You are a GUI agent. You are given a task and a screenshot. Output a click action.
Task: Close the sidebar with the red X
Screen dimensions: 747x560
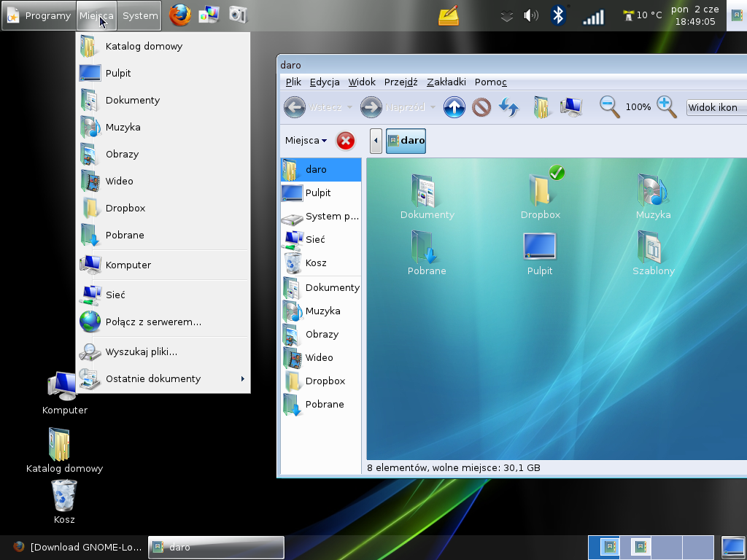tap(345, 141)
